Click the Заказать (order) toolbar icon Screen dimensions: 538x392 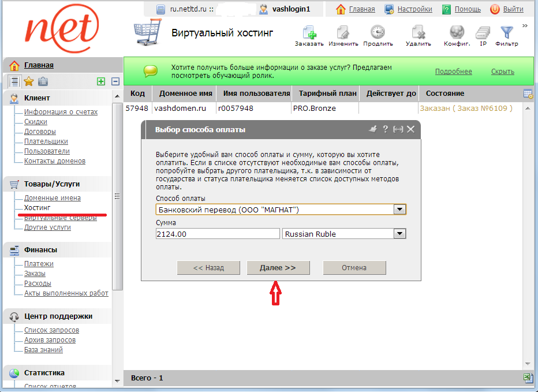pyautogui.click(x=309, y=32)
